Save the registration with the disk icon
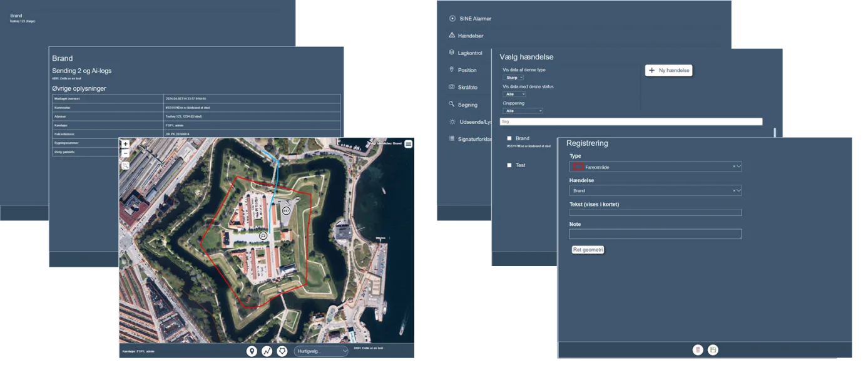 (713, 350)
